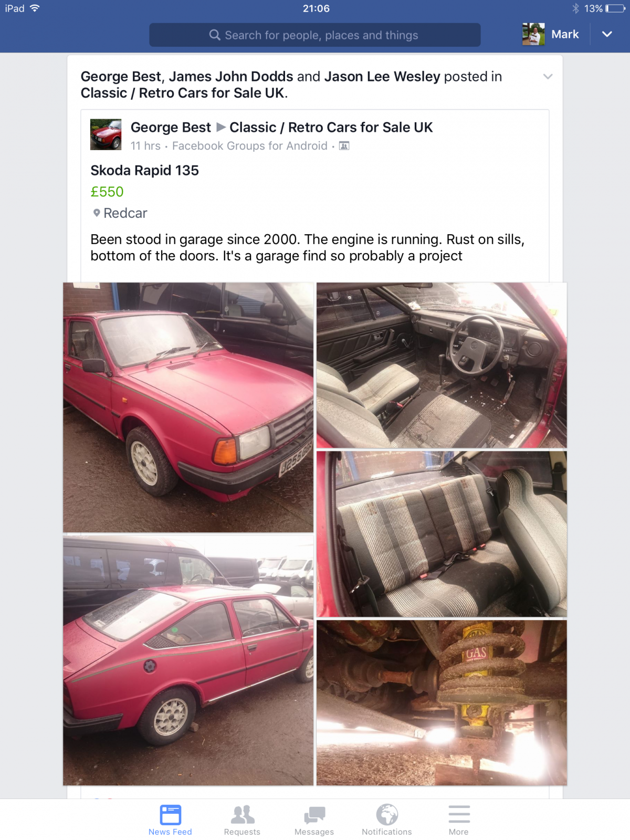Tap Mark's profile picture
Screen dimensions: 630x840
tap(533, 34)
